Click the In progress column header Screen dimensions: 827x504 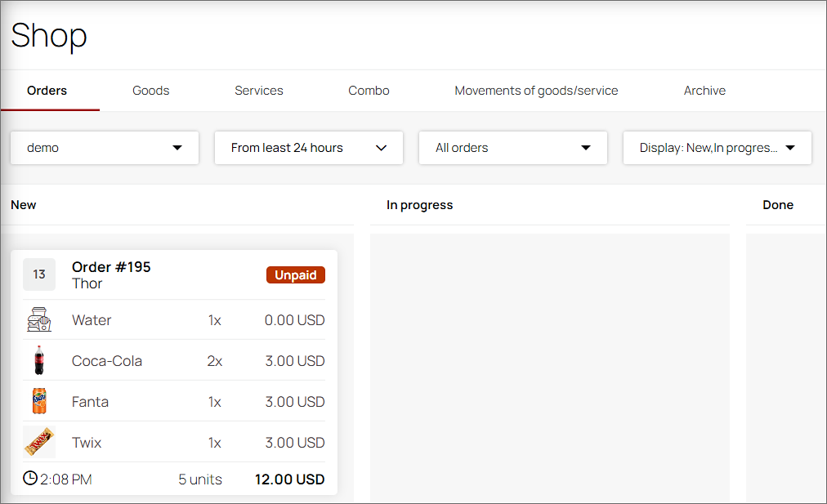tap(419, 205)
